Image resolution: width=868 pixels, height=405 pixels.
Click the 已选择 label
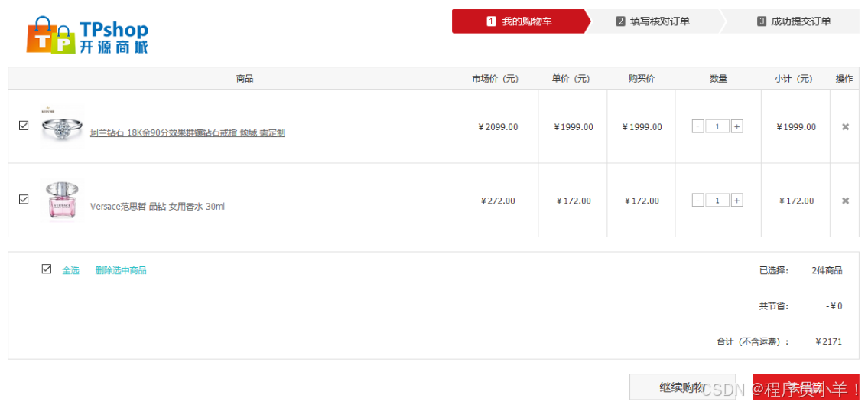pyautogui.click(x=774, y=270)
